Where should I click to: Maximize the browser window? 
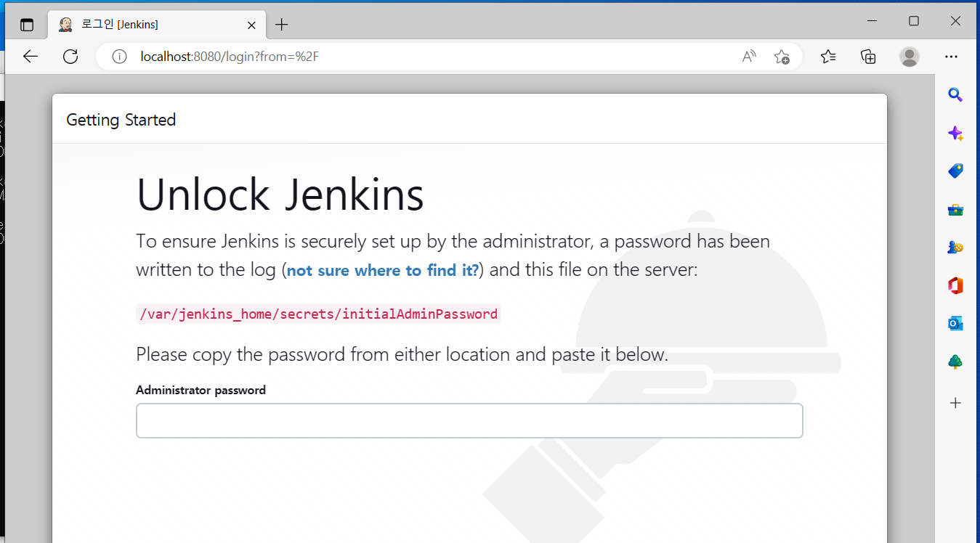pos(914,21)
